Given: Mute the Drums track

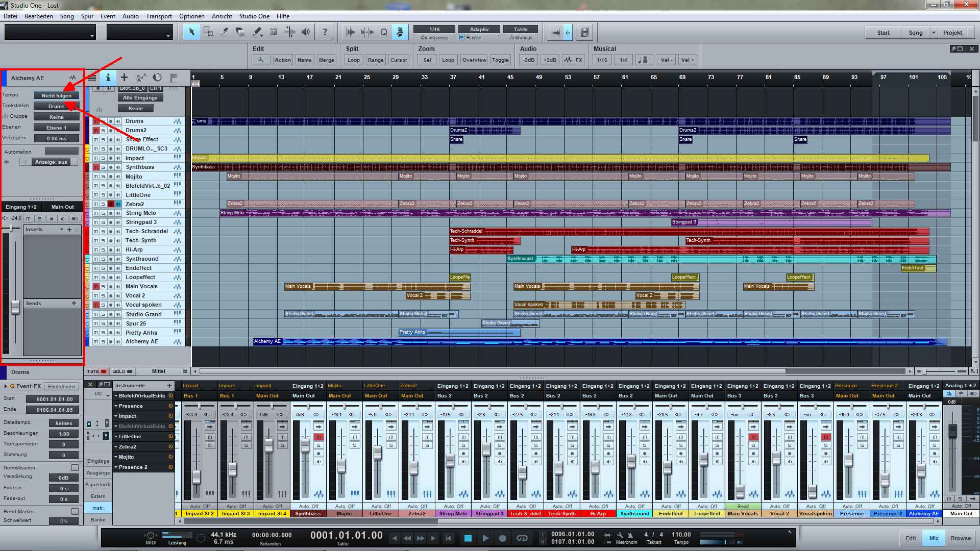Looking at the screenshot, I should [95, 121].
